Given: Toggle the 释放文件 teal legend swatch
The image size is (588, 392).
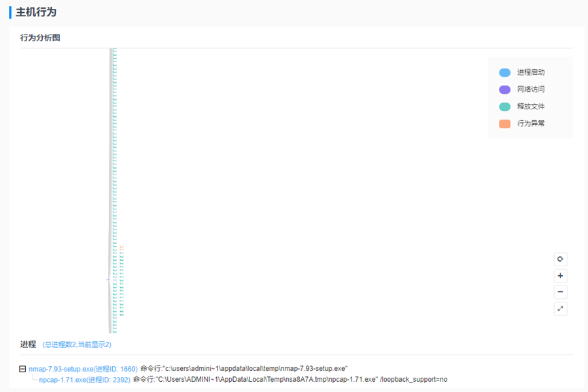Looking at the screenshot, I should tap(505, 107).
